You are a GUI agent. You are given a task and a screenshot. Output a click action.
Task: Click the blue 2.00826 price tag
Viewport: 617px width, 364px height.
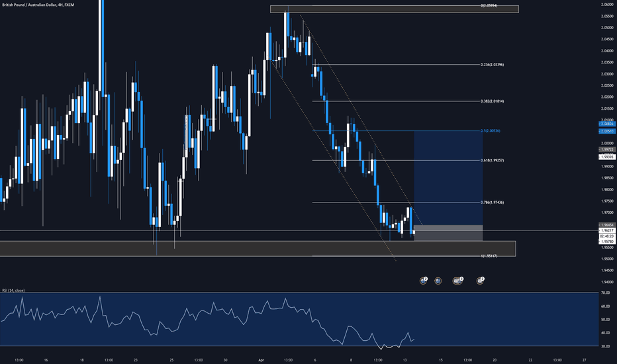tap(606, 124)
